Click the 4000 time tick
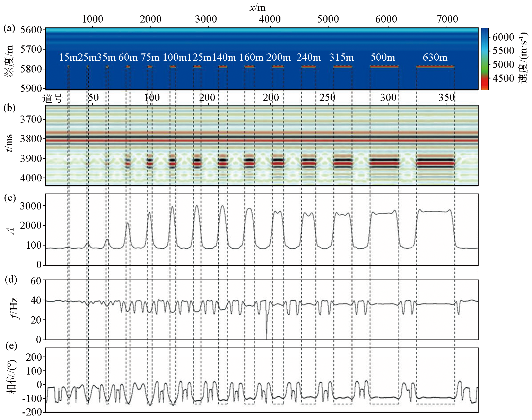Image resolution: width=532 pixels, height=420 pixels. click(x=31, y=178)
